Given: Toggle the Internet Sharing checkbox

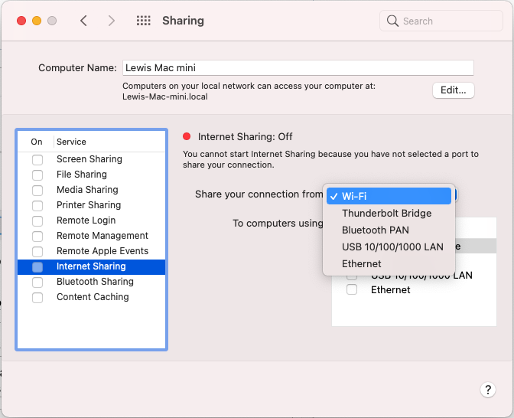Looking at the screenshot, I should [37, 267].
